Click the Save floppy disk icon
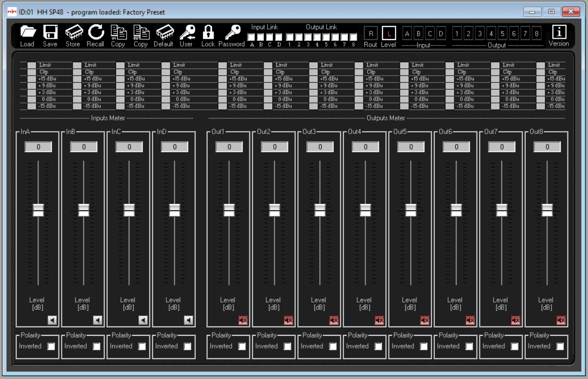 point(50,33)
